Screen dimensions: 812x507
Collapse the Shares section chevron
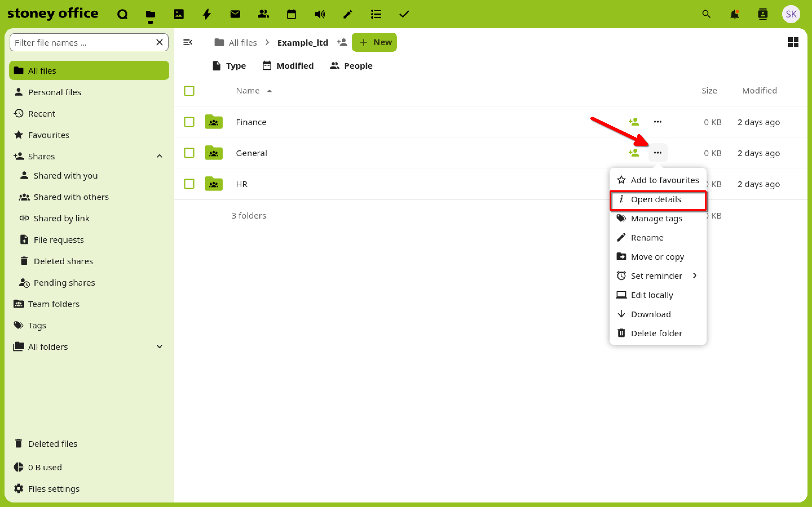(x=160, y=156)
